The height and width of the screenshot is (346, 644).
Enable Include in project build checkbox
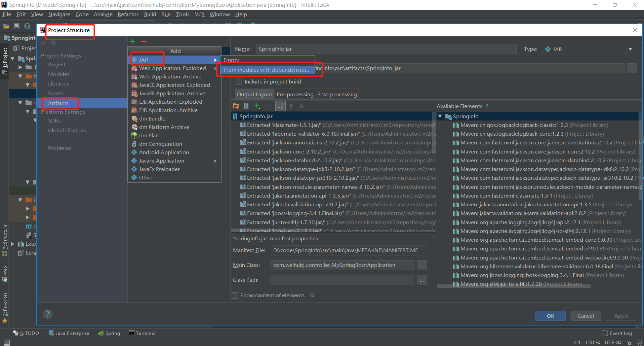pos(239,82)
